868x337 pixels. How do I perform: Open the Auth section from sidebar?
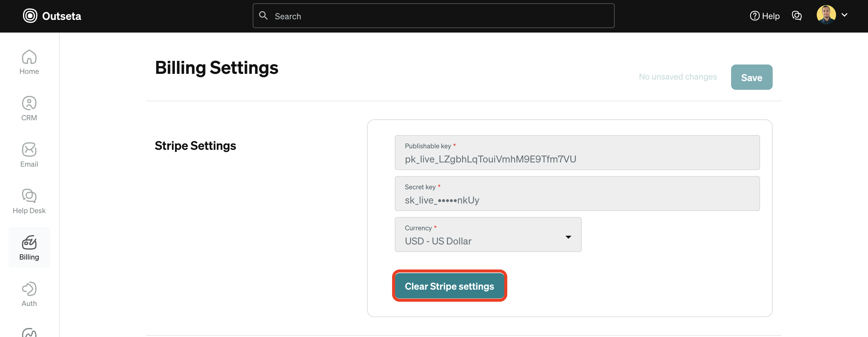29,293
